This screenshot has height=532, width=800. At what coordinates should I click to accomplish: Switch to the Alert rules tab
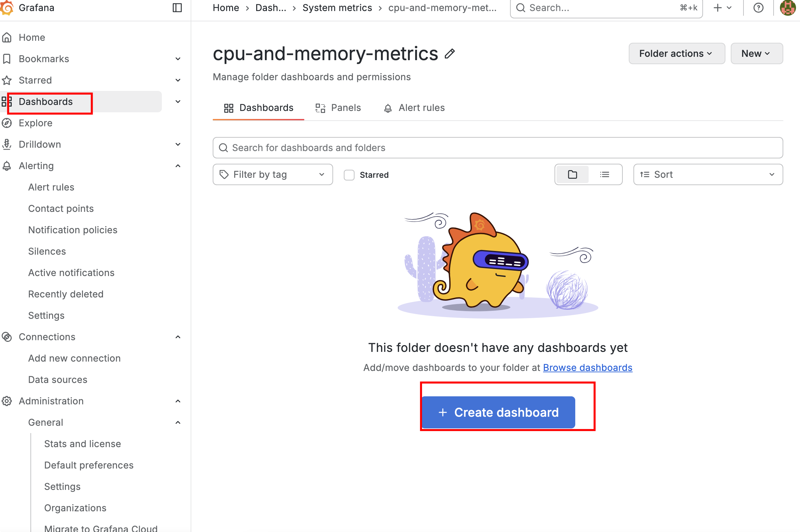414,108
